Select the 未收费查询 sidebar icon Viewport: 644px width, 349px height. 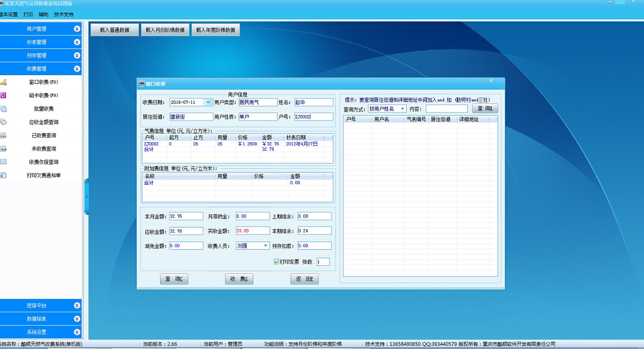(4, 149)
